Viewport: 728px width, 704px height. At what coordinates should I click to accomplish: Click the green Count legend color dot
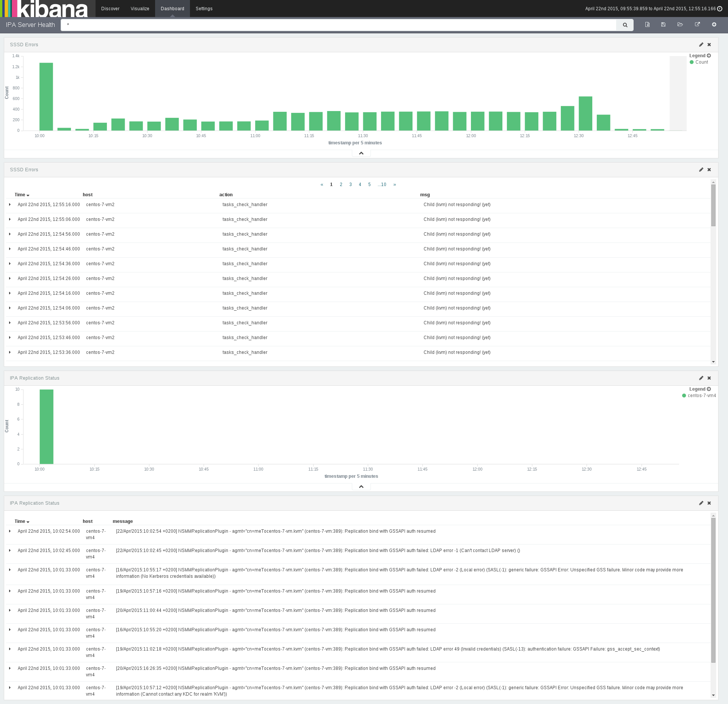pos(692,62)
